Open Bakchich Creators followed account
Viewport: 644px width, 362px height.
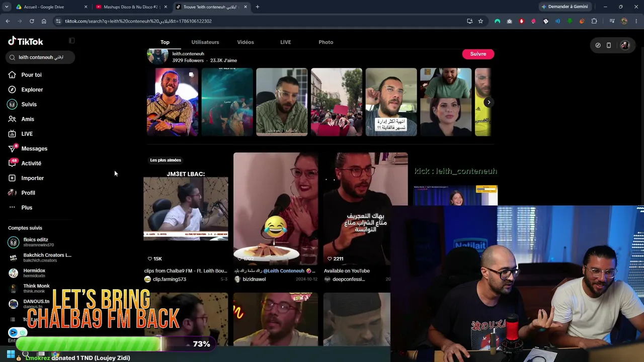pyautogui.click(x=40, y=257)
